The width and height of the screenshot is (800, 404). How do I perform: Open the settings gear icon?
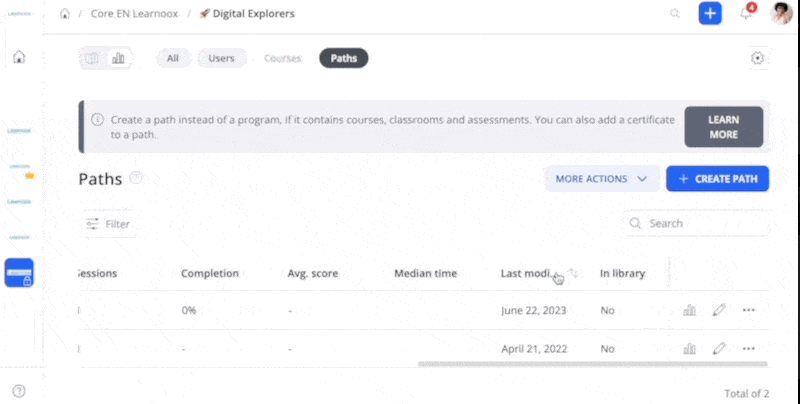tap(758, 58)
